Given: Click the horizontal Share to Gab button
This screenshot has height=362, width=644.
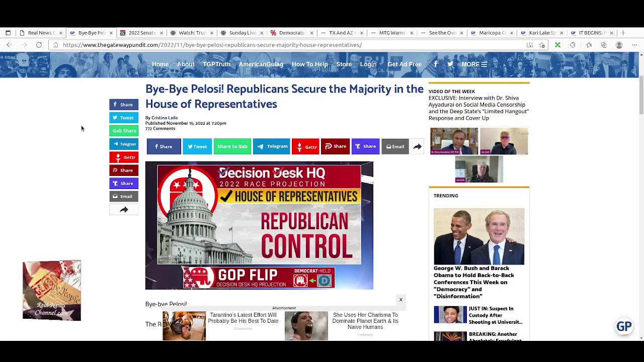Looking at the screenshot, I should pyautogui.click(x=232, y=147).
